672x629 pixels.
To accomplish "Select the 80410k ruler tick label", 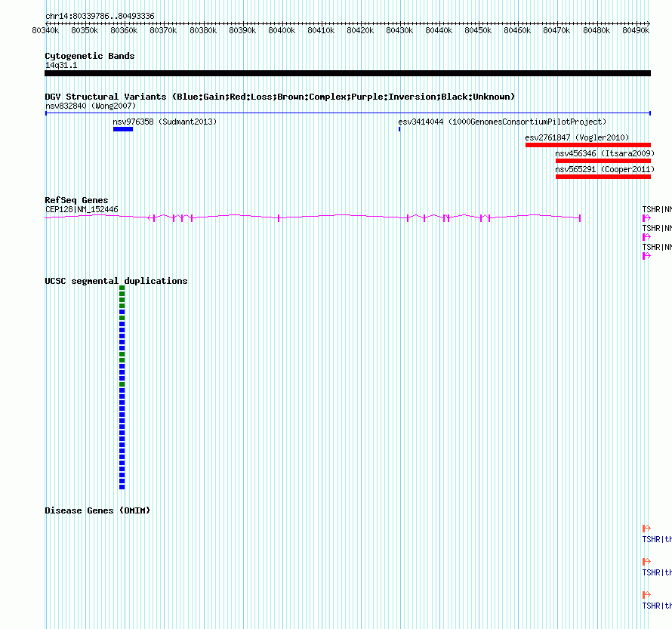I will click(x=321, y=30).
